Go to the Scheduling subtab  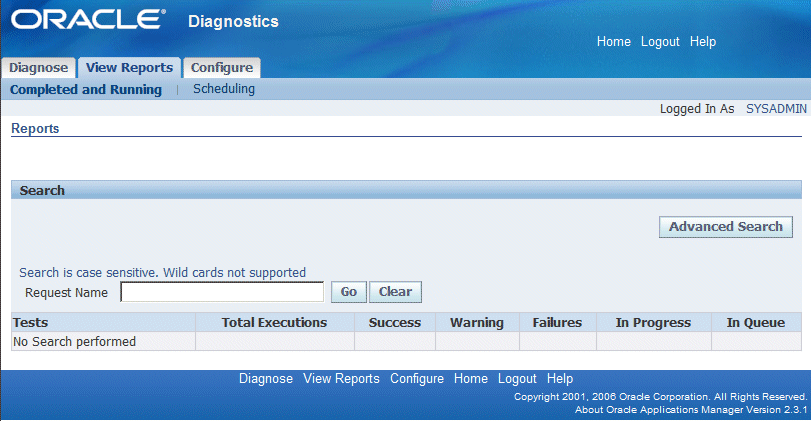click(x=224, y=89)
